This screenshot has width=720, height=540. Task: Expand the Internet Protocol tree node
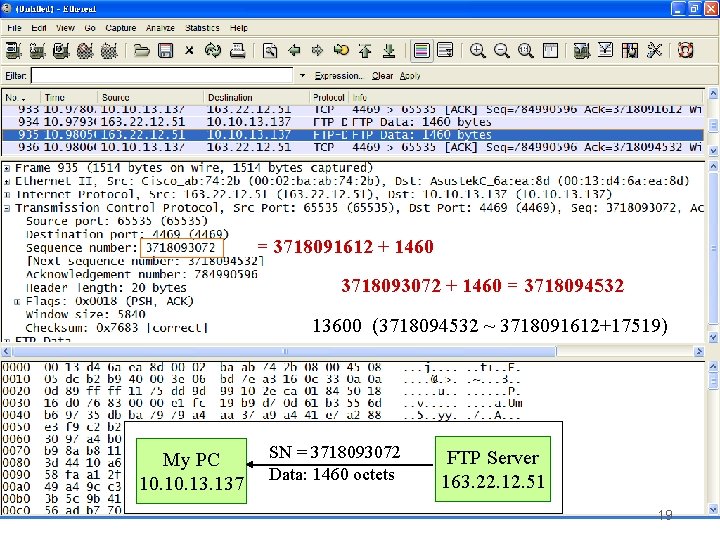pyautogui.click(x=7, y=195)
